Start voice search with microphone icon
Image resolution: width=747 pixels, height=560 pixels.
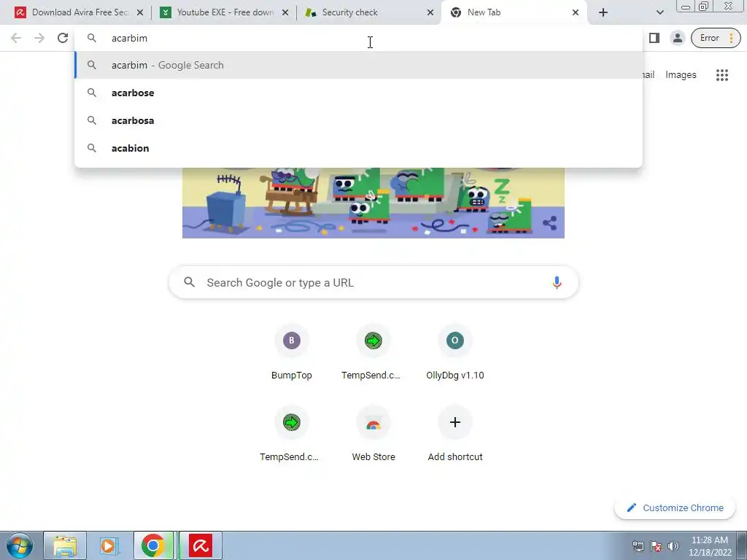point(557,282)
